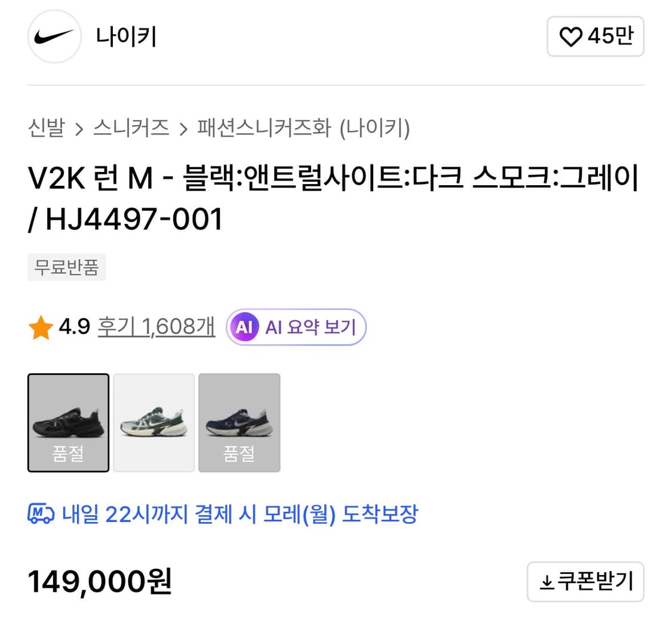The height and width of the screenshot is (620, 672).
Task: Click the Nike swoosh brand logo
Action: (54, 36)
